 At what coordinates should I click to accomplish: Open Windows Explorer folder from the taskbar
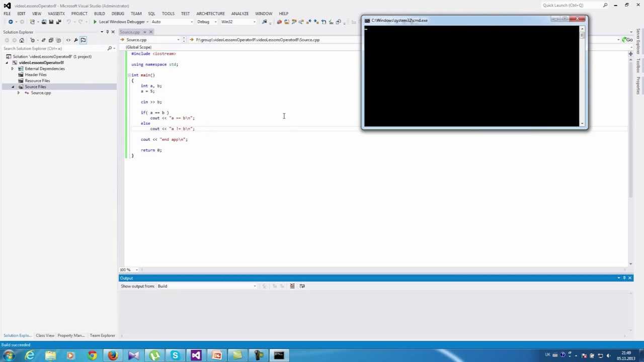point(50,355)
